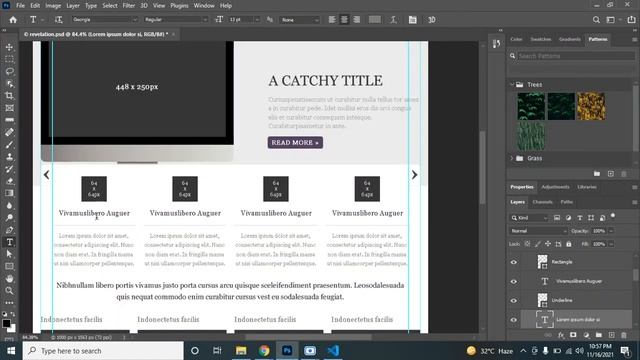The height and width of the screenshot is (360, 640).
Task: Open the Filter menu
Action: click(x=129, y=6)
